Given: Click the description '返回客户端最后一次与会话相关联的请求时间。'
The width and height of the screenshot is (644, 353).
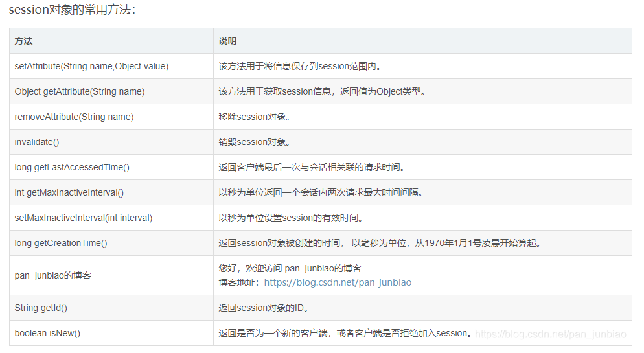Looking at the screenshot, I should (x=312, y=167).
